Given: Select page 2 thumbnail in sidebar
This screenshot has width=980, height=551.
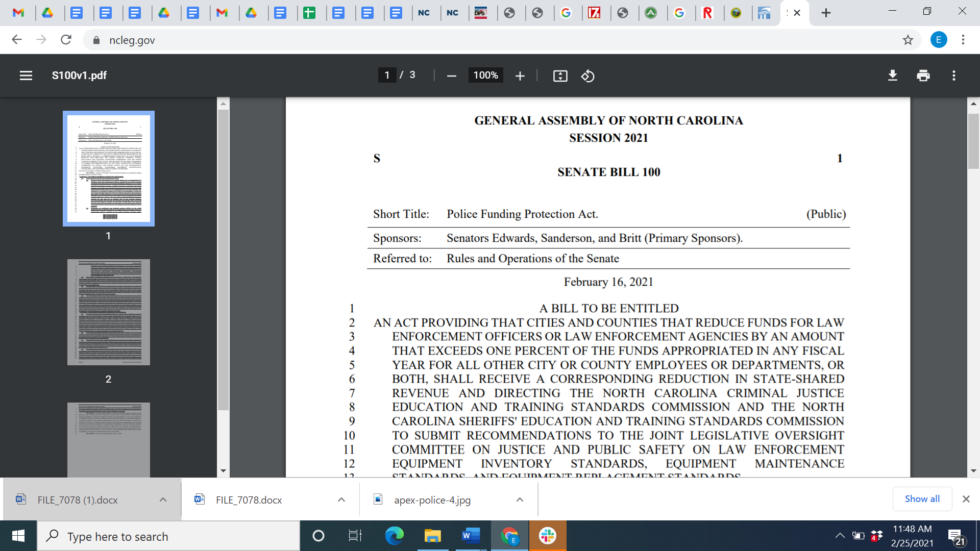Looking at the screenshot, I should [x=108, y=312].
